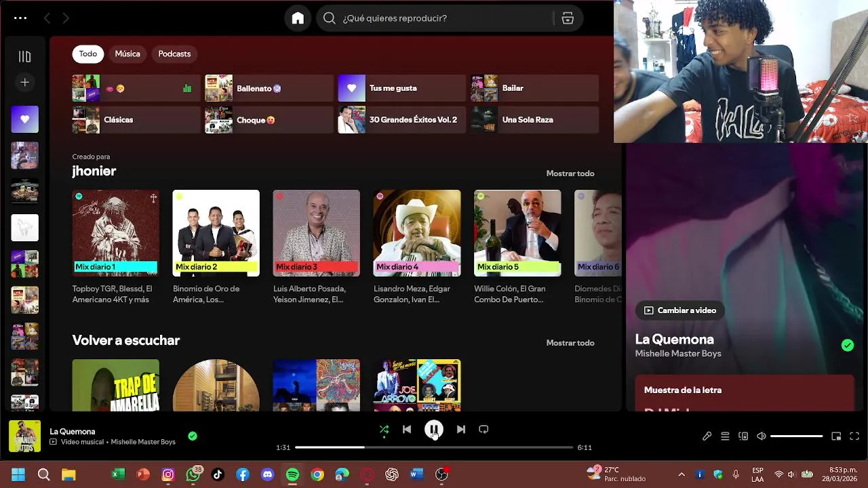Open Connect to a device icon

pos(743,436)
